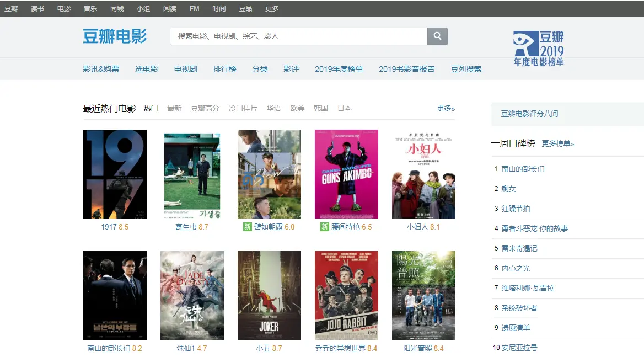Focus the movie search input field

tap(299, 36)
